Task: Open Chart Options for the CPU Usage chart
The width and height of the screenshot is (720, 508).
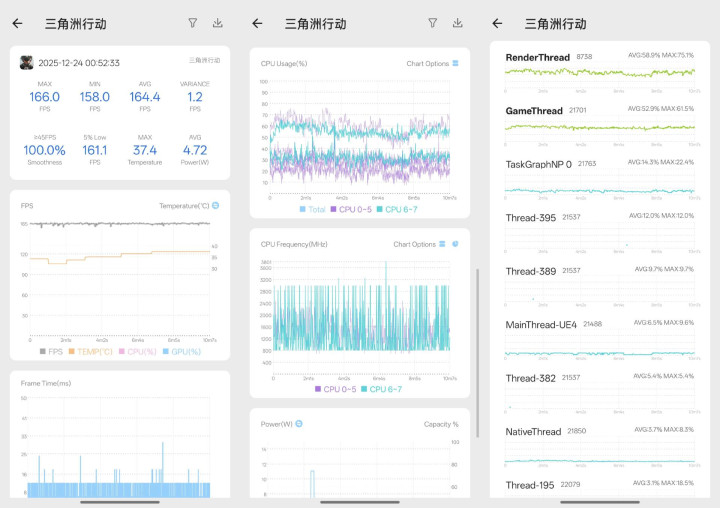Action: click(432, 64)
